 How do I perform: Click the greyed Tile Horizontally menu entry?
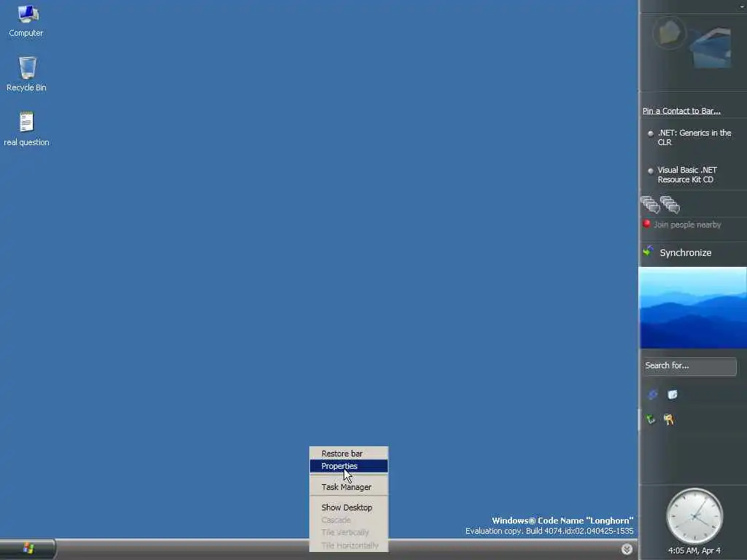349,545
